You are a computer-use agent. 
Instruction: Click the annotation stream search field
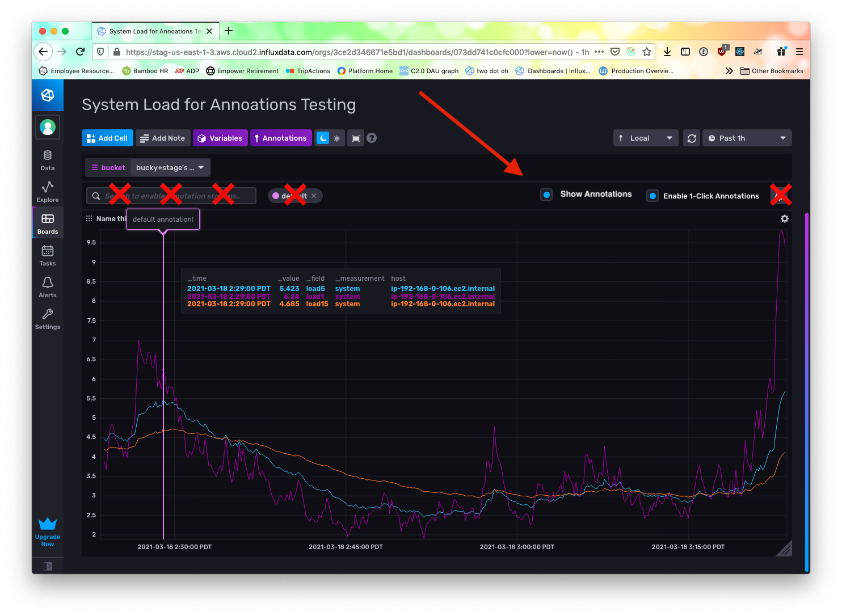(x=170, y=195)
